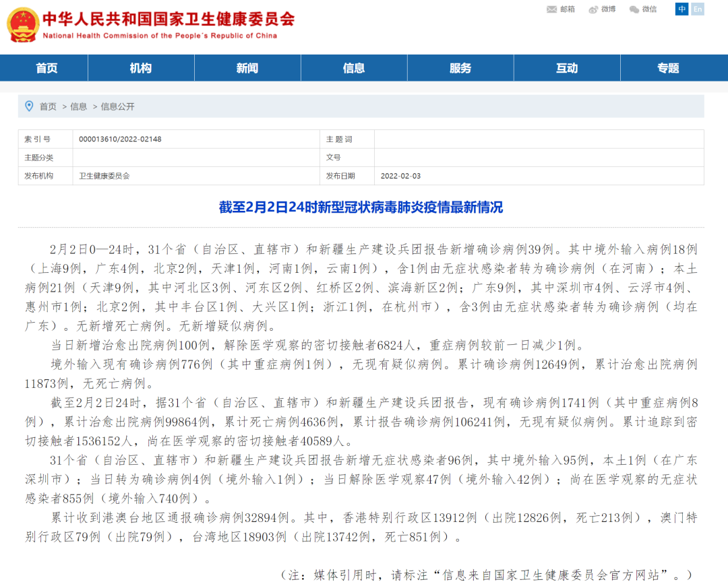
Task: Open the 专题 navigation menu
Action: [x=668, y=68]
